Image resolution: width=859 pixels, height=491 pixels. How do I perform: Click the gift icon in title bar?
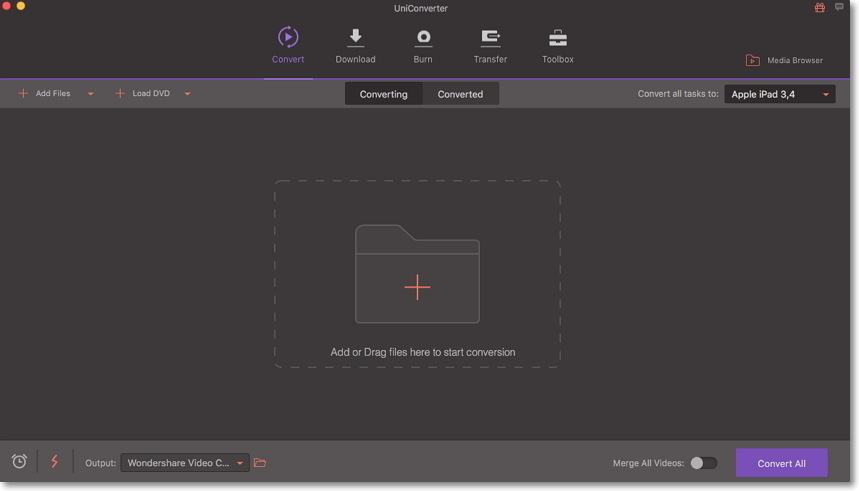(820, 7)
